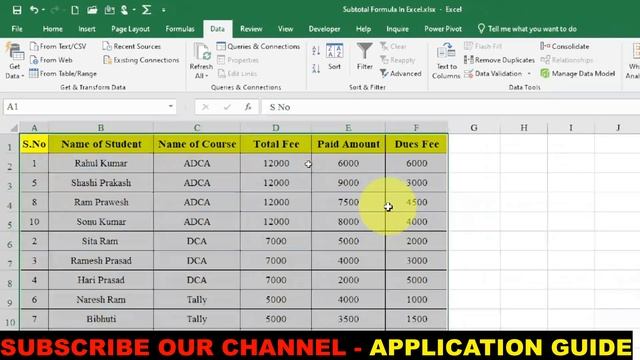Click From Web
Screen dimensions: 640x360
[51, 60]
